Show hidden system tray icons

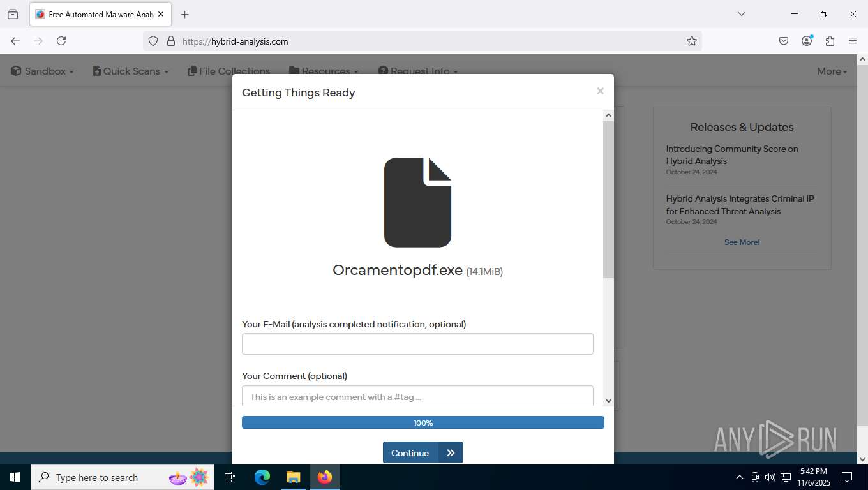tap(740, 477)
